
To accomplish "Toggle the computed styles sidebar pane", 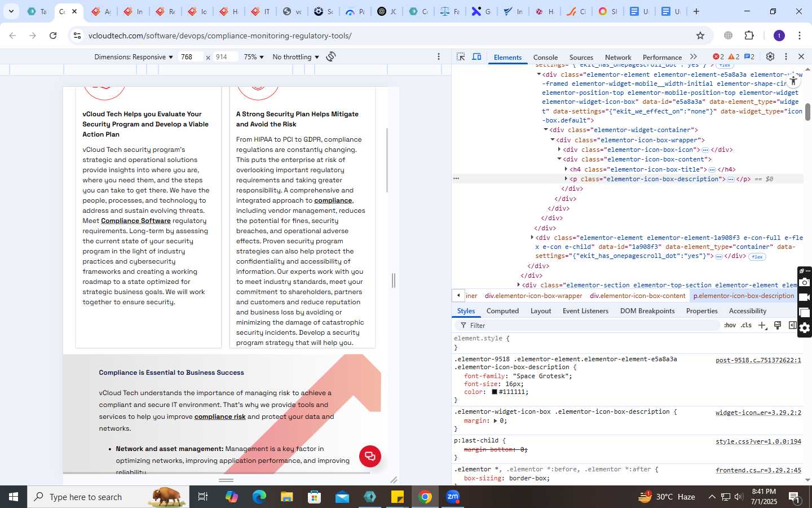I will pos(792,325).
